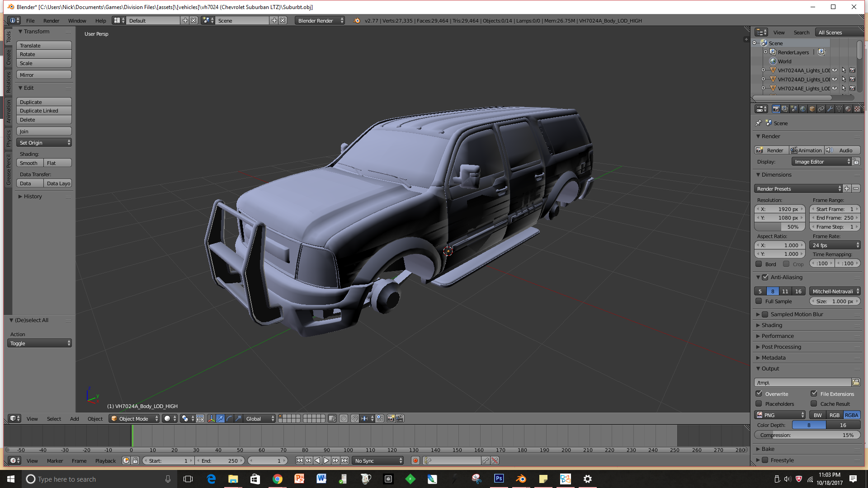Image resolution: width=868 pixels, height=488 pixels.
Task: Open the Image Editor display dropdown
Action: click(822, 161)
